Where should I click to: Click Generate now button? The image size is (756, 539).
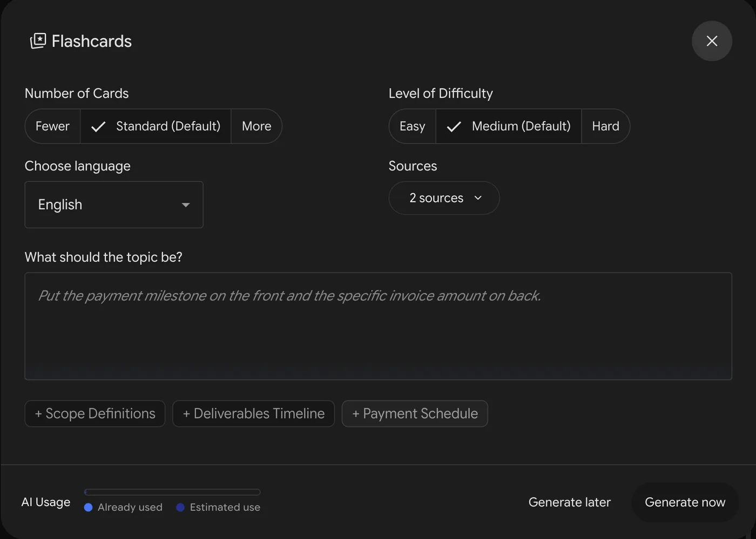[685, 502]
